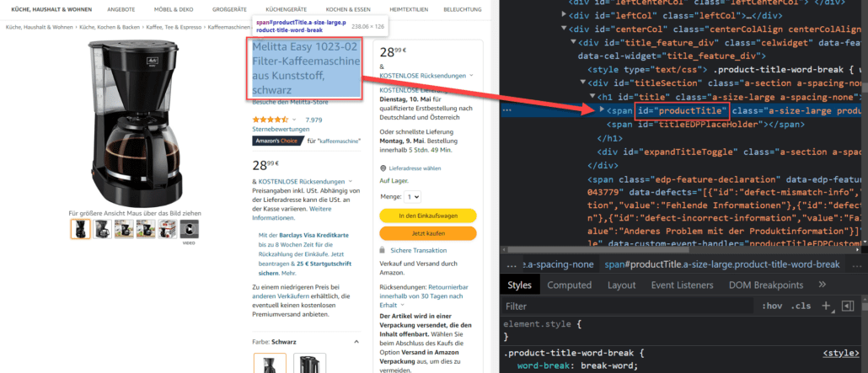Select the expandTitleToggle div row
This screenshot has width=868, height=373.
click(x=731, y=152)
